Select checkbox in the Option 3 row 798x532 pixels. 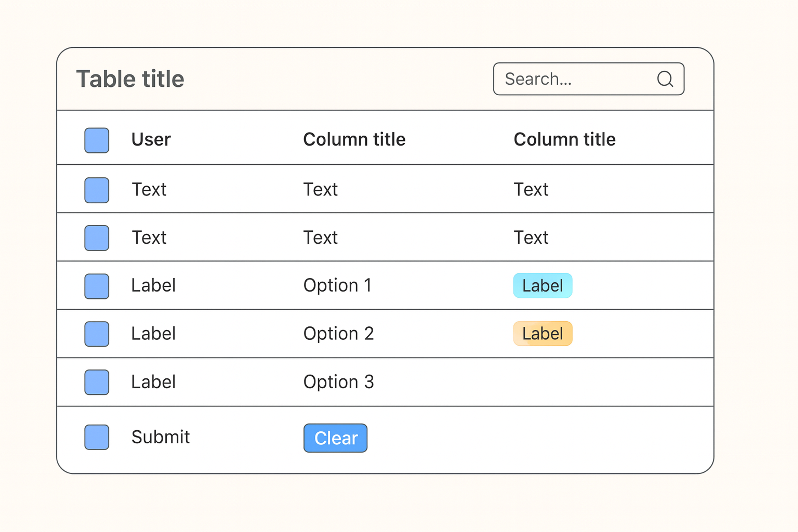[x=97, y=382]
